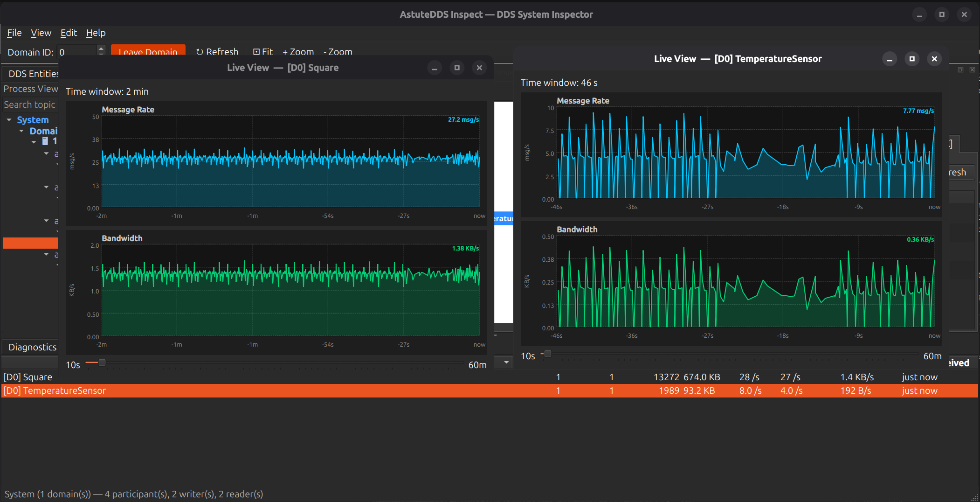The image size is (980, 502).
Task: Click the 1.4 KB/s cell
Action: coord(857,377)
